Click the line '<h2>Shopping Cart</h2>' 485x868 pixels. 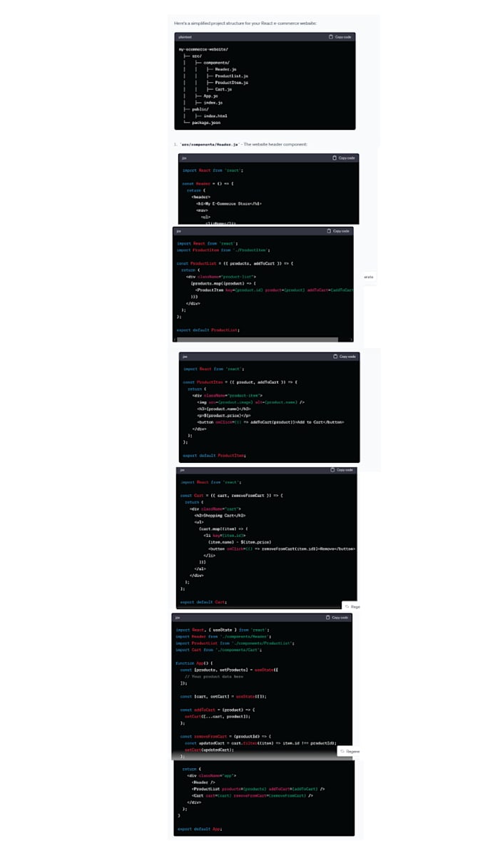[x=220, y=515]
